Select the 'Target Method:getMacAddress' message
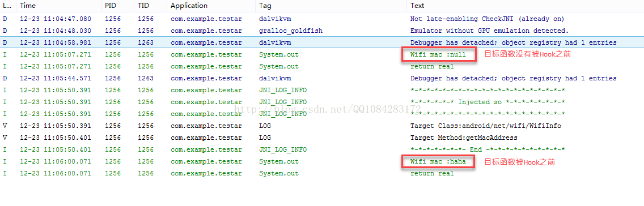Screen dimensions: 644x206 (x=464, y=138)
